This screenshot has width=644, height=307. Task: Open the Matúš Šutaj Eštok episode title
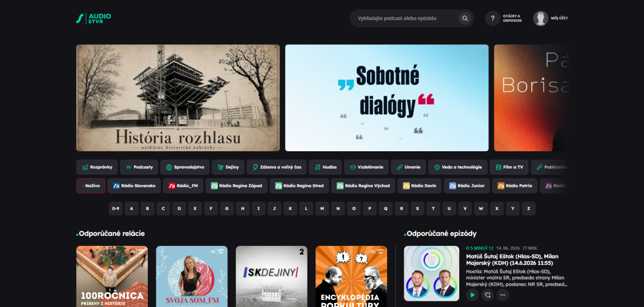coord(512,259)
